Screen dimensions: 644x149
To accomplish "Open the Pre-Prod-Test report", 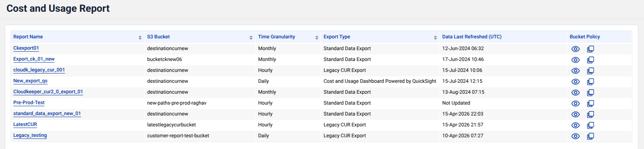I will click(29, 103).
